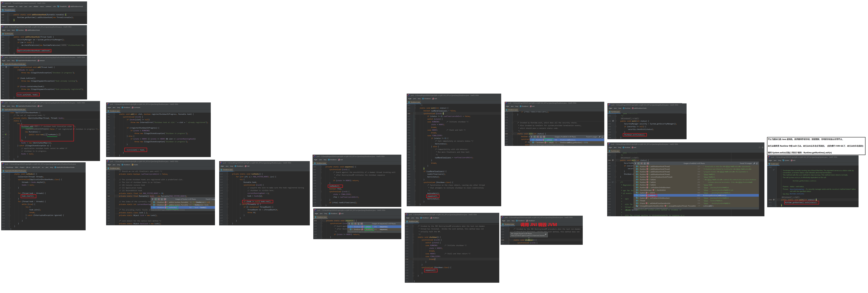Click the preview-usages icon in 16-usages popup toolbar

point(648,163)
